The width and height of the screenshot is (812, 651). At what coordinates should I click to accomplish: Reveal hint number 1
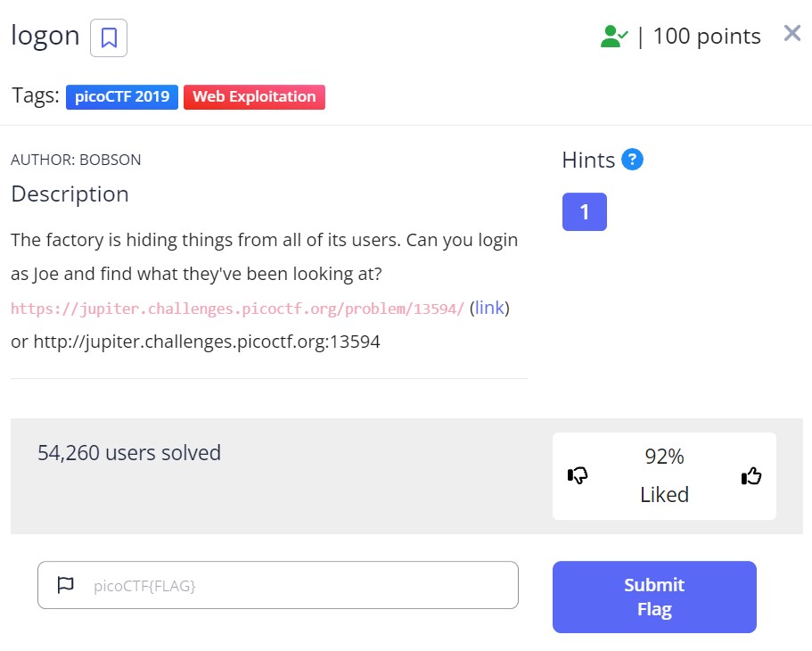(x=584, y=211)
